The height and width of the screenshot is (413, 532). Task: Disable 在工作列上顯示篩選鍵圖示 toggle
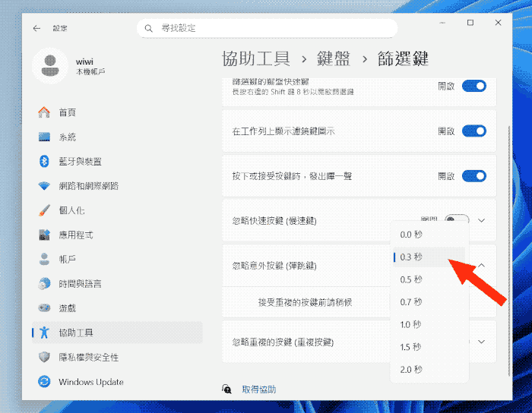click(x=473, y=131)
